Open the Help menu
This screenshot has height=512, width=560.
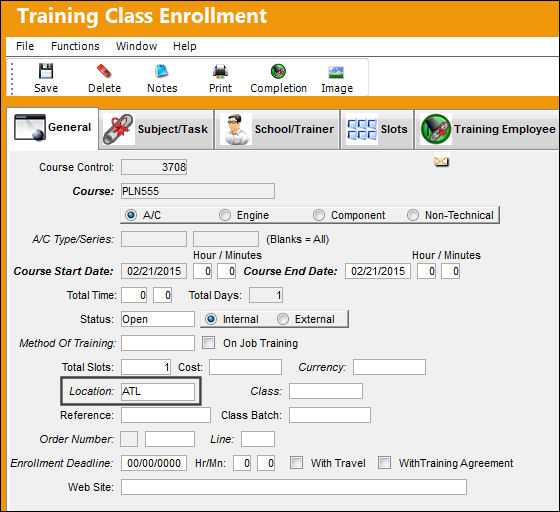pos(185,46)
